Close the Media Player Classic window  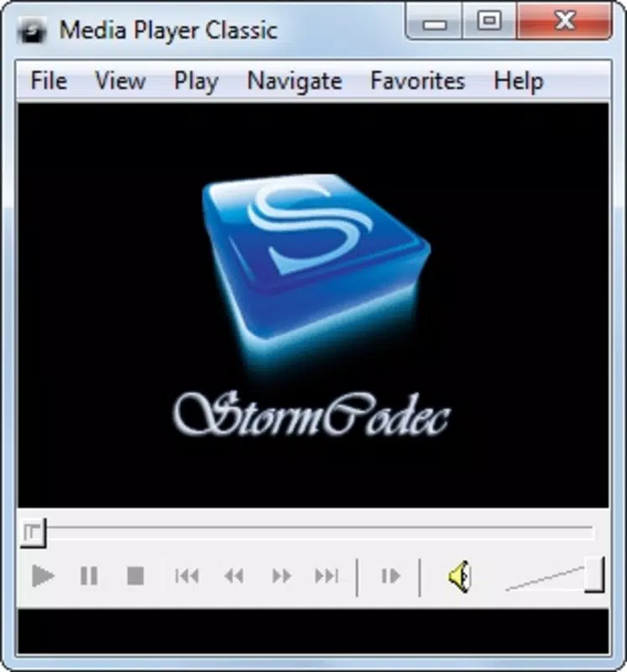pos(563,21)
